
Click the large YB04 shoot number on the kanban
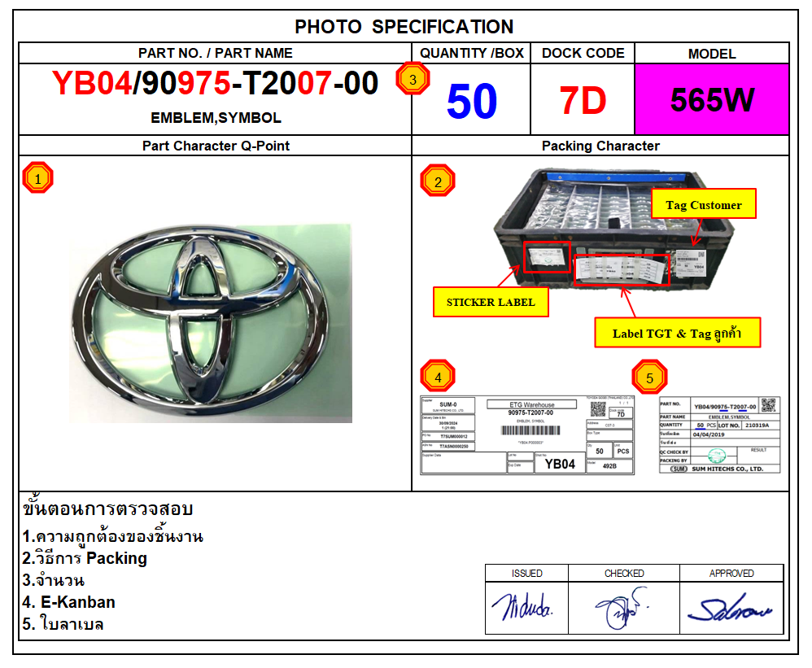[560, 464]
